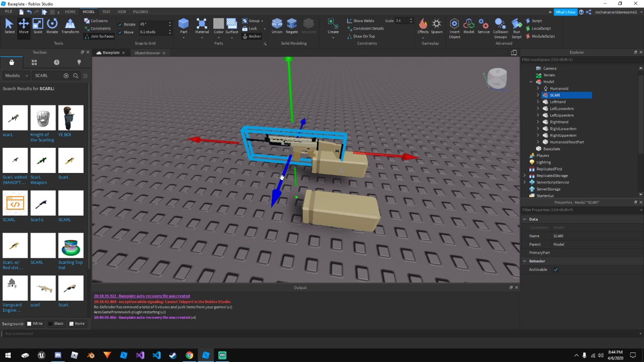The width and height of the screenshot is (644, 362).
Task: Switch to the TEST ribbon tab
Action: coord(106,12)
